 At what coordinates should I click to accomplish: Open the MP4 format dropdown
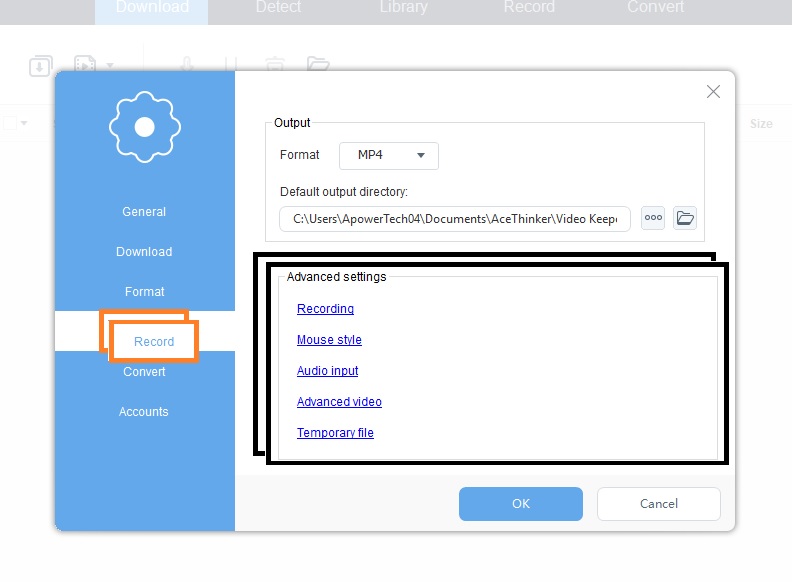[388, 156]
